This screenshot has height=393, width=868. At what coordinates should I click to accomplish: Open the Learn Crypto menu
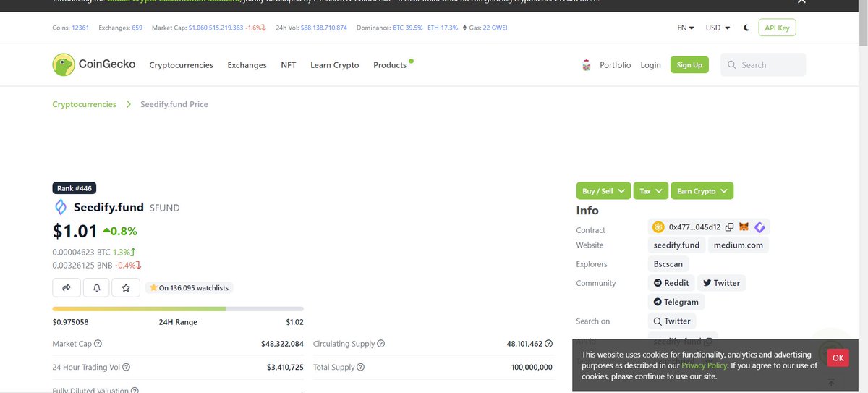pyautogui.click(x=334, y=65)
